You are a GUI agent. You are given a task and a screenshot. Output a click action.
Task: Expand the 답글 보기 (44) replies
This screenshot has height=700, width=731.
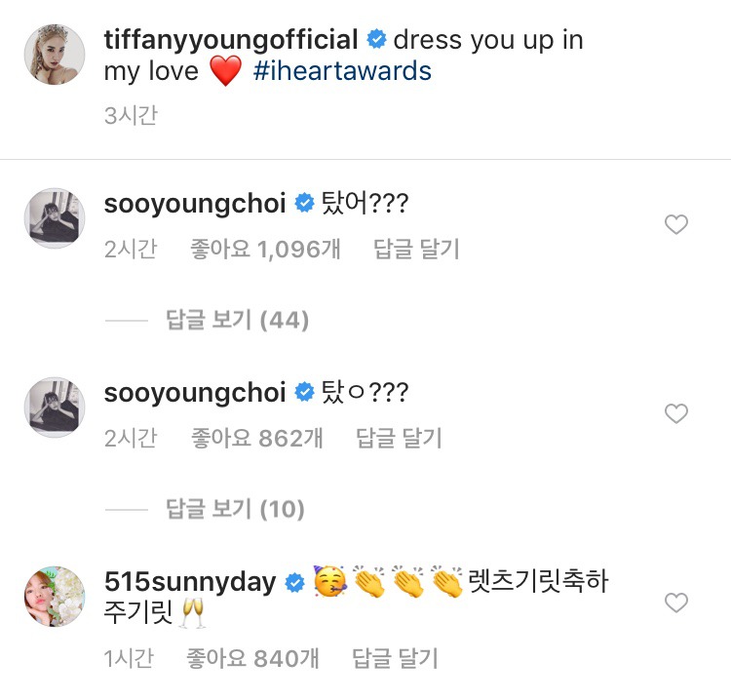237,320
